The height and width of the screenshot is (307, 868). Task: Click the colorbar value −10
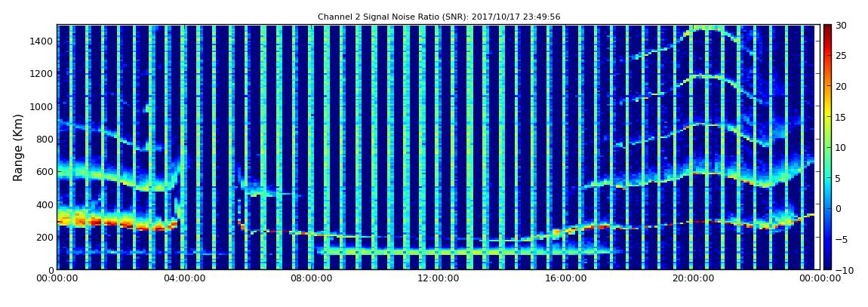coord(844,270)
